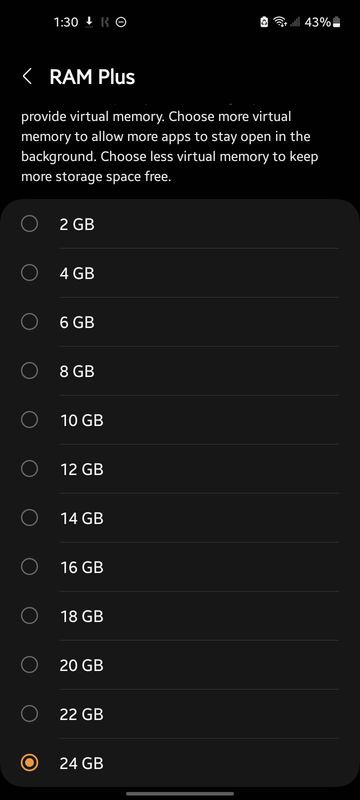The image size is (360, 800).
Task: Tap the Wi-Fi status icon
Action: tap(280, 22)
